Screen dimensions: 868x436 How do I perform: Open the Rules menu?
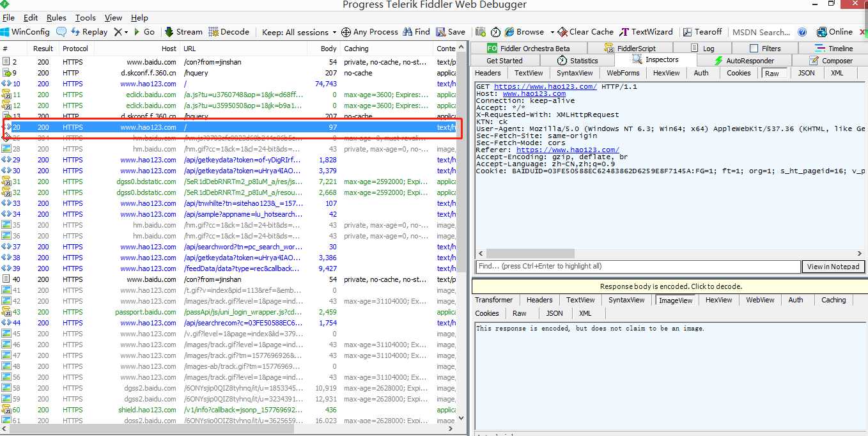(56, 17)
